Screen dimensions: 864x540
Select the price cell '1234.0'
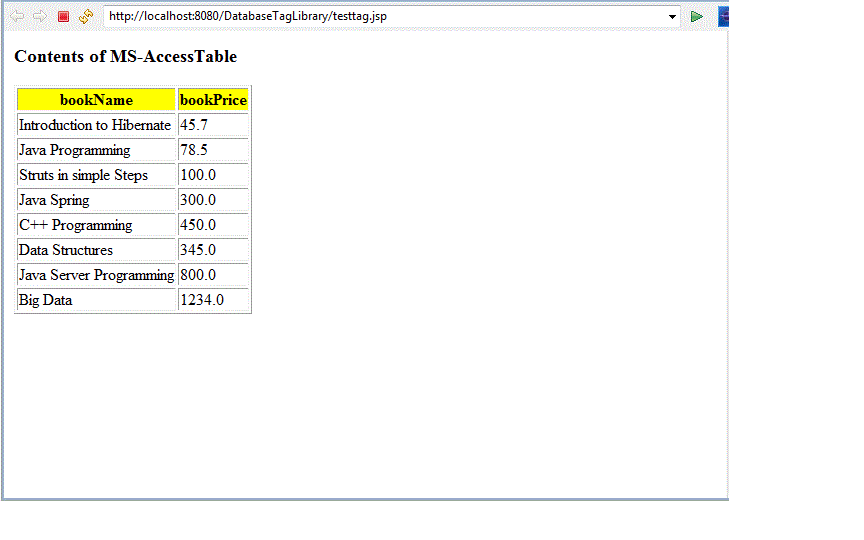tap(213, 300)
